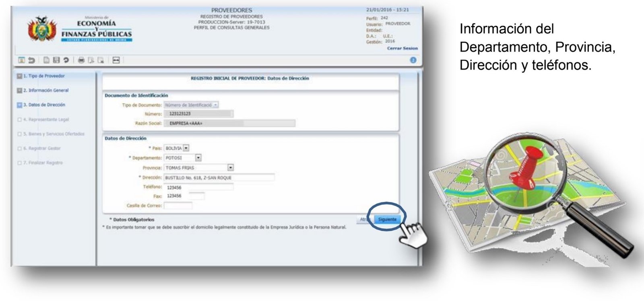Image resolution: width=644 pixels, height=307 pixels.
Task: Toggle the Finalizar Registro step checkbox
Action: (x=19, y=163)
